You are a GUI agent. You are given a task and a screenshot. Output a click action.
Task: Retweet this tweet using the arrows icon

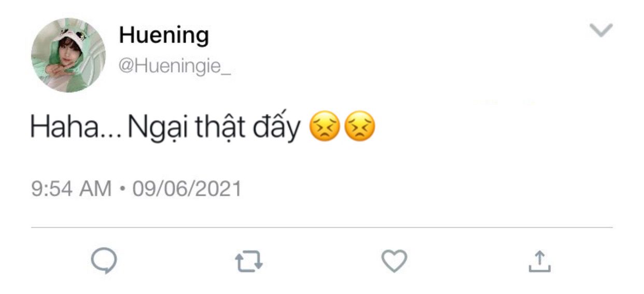[x=249, y=262]
